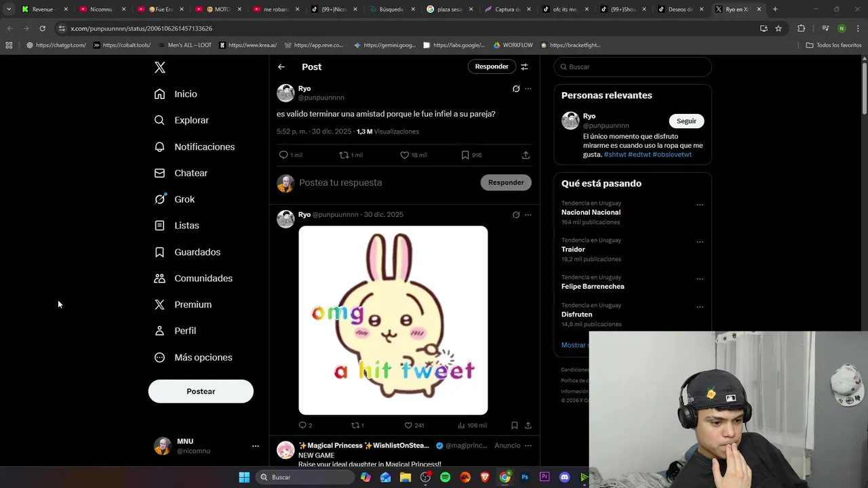This screenshot has width=868, height=488.
Task: Open MNU account options menu
Action: [x=256, y=446]
